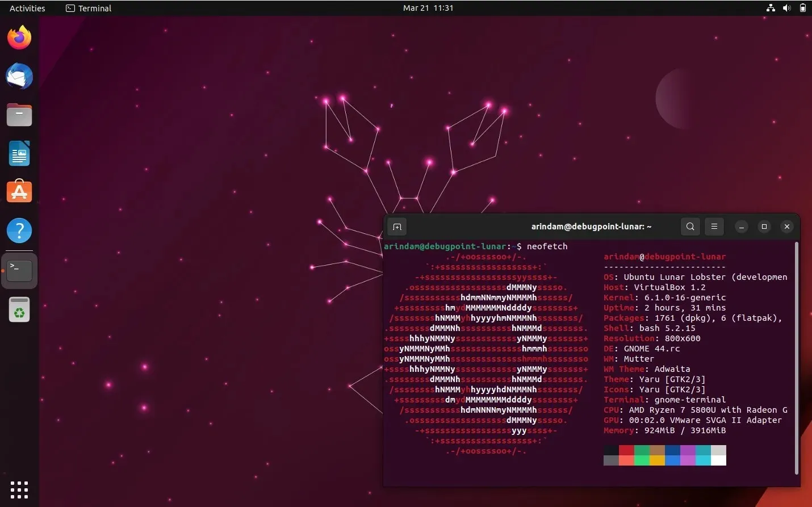Launch LibreOffice Writer from the dock
The width and height of the screenshot is (812, 507).
click(x=19, y=153)
